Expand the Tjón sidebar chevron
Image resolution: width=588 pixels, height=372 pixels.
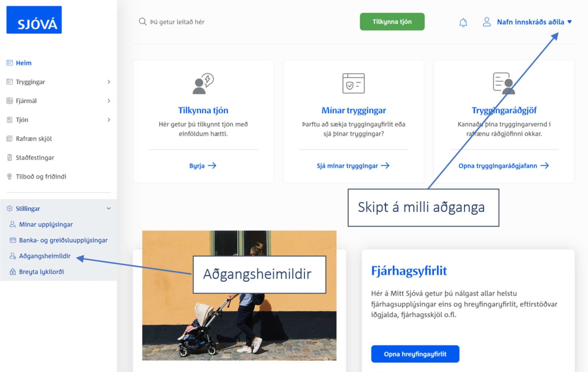coord(109,120)
